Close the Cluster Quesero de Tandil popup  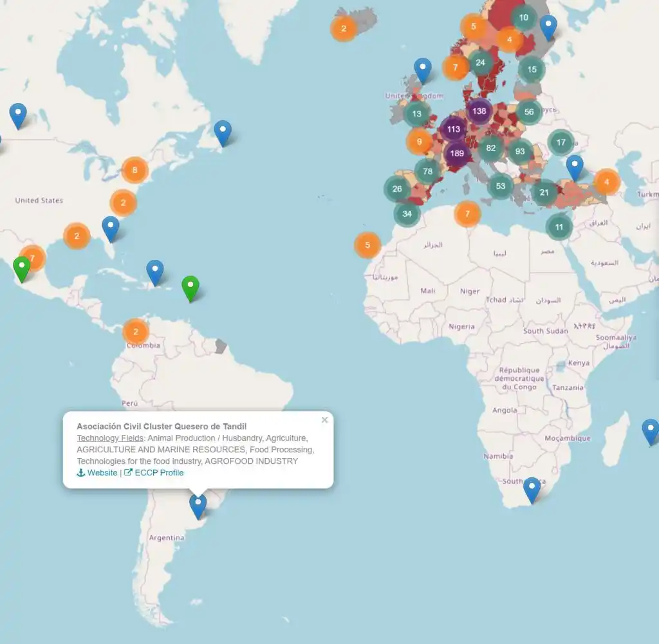pos(324,419)
